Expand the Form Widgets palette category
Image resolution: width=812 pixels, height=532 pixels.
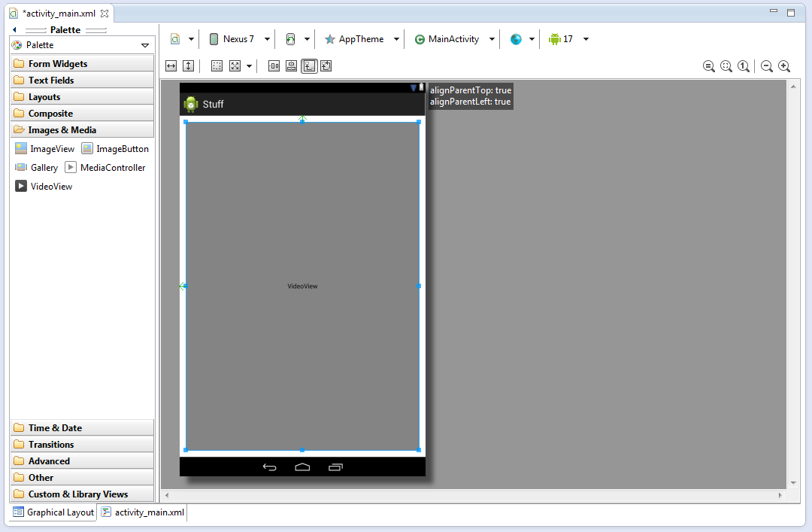point(58,64)
